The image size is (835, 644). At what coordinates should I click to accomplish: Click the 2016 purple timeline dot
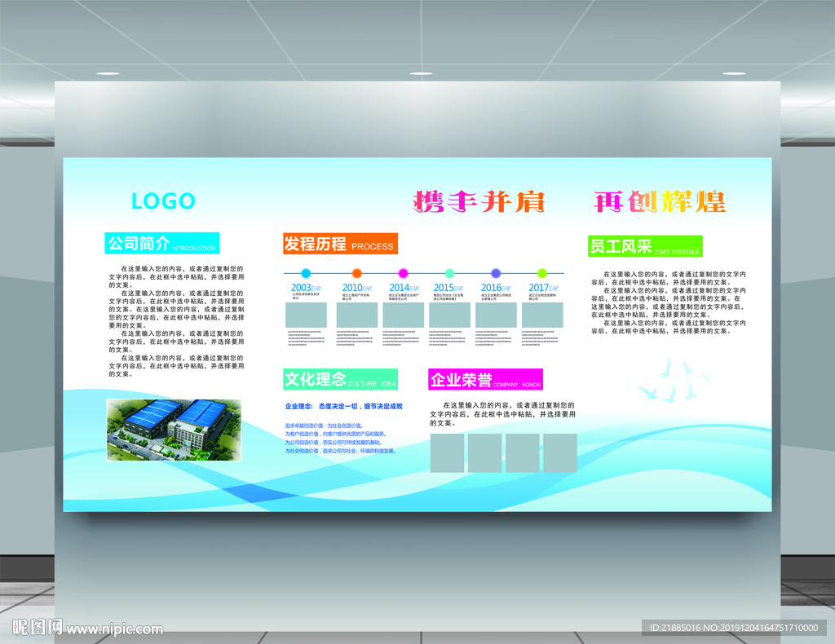coord(496,273)
